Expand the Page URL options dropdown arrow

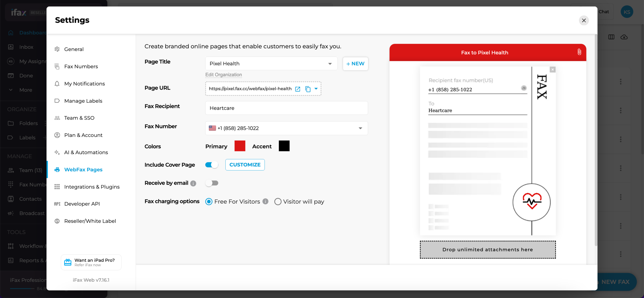point(316,89)
